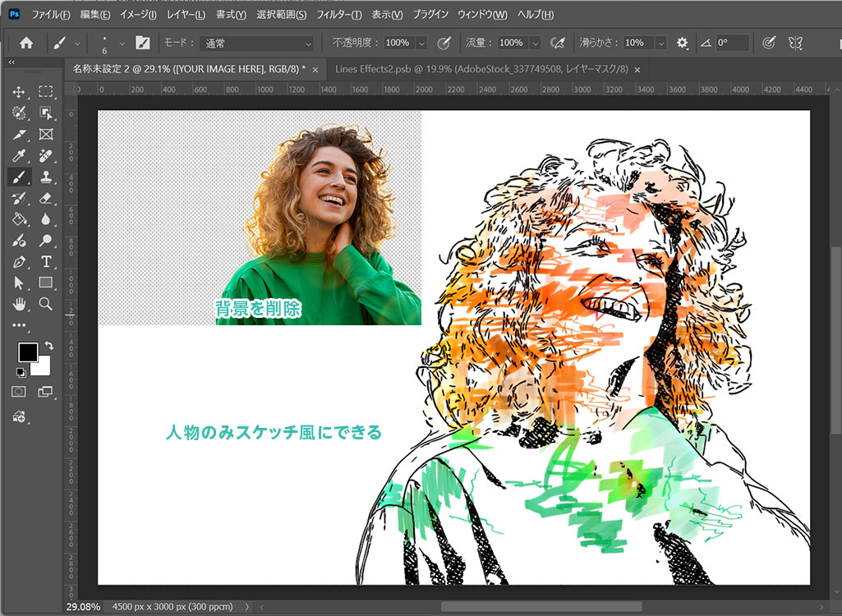Select the Rectangular Marquee tool

46,92
